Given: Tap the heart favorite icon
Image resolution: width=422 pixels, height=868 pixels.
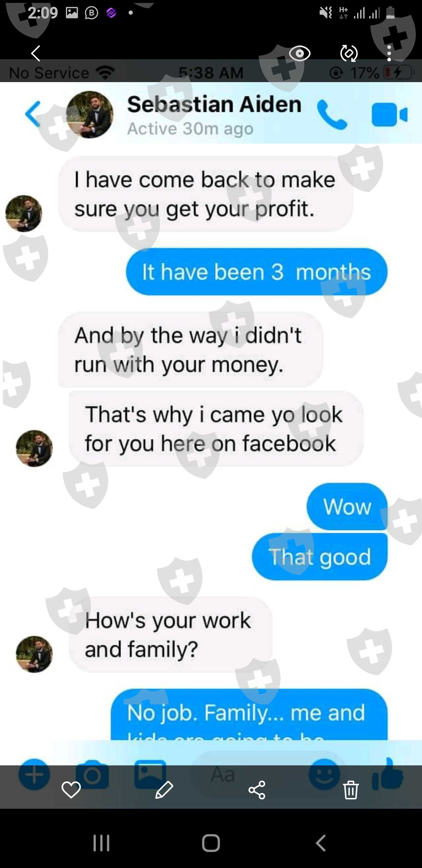Looking at the screenshot, I should tap(71, 789).
